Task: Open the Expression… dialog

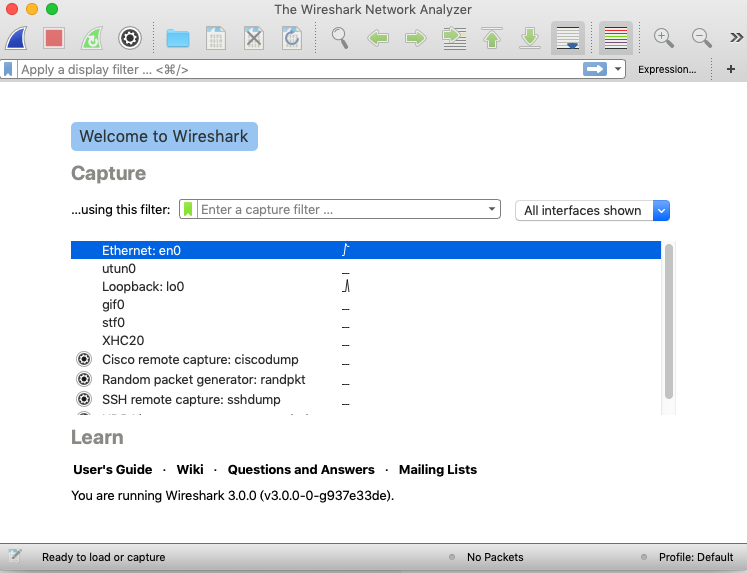Action: 667,70
